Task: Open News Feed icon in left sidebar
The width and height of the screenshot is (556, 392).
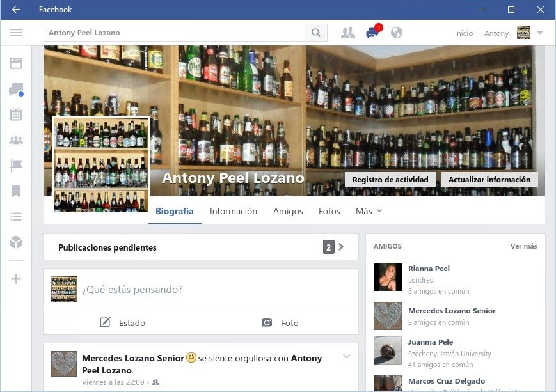Action: 16,63
